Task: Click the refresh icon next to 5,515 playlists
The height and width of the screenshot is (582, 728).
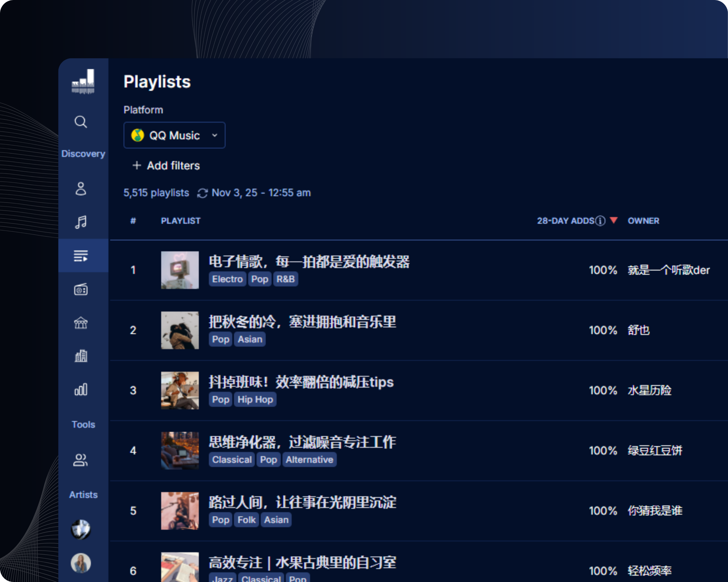Action: (202, 193)
